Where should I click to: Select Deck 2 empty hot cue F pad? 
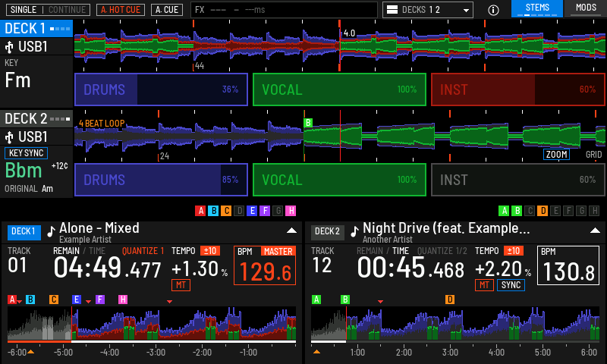[568, 211]
